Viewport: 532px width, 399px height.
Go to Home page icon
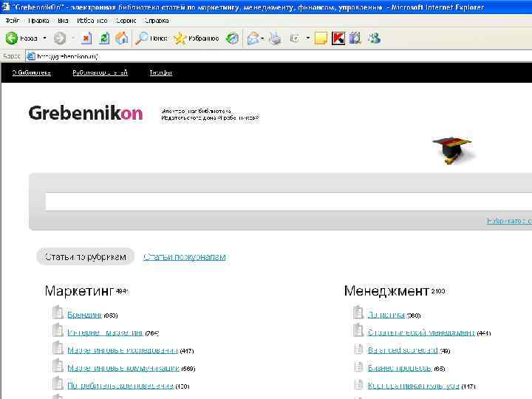click(x=122, y=38)
